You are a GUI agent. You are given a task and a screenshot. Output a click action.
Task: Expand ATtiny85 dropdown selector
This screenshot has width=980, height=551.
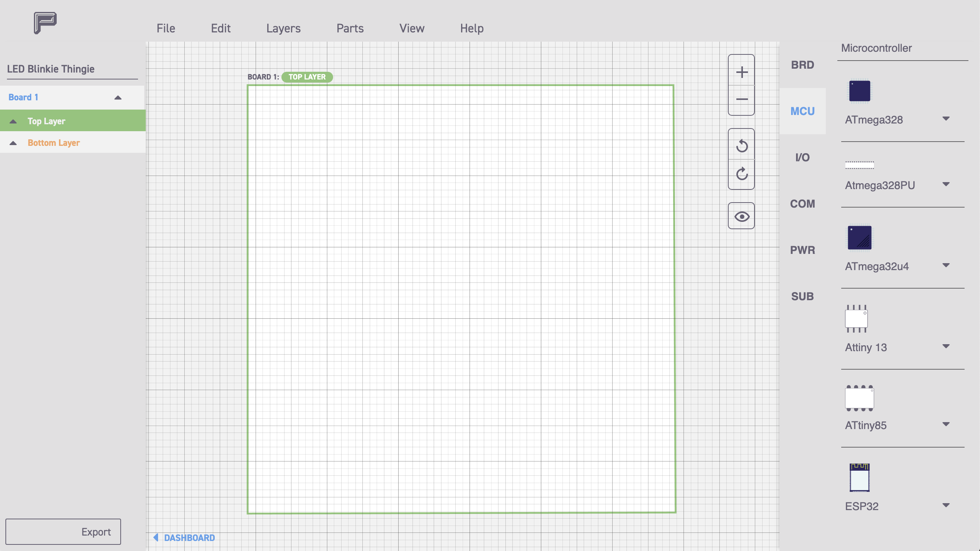coord(947,425)
